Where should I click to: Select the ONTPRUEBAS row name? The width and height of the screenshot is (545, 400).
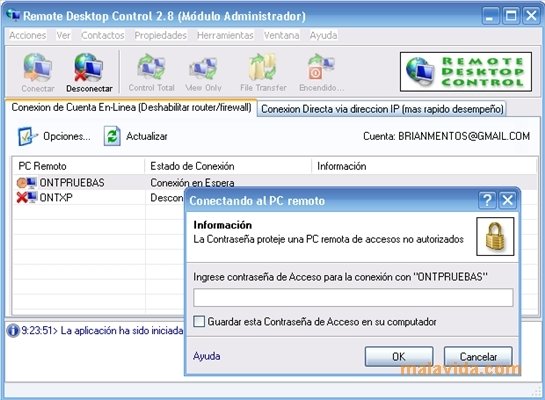[72, 183]
